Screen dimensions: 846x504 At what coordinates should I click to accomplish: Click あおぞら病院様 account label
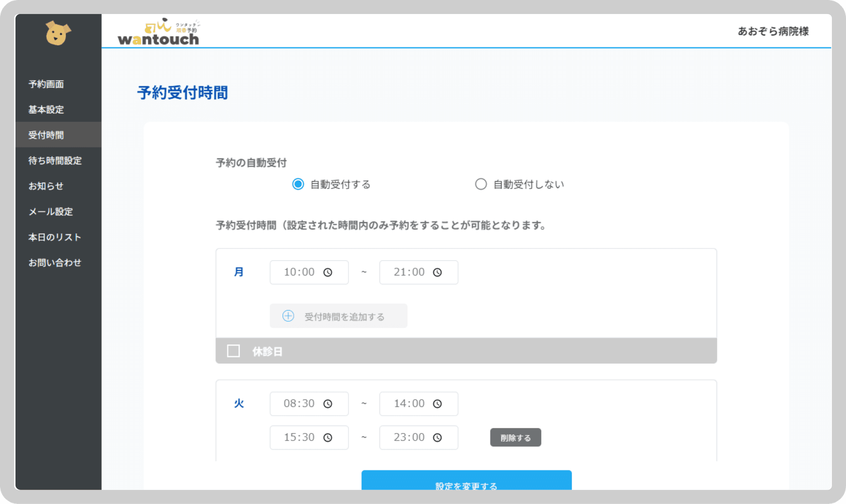point(774,31)
